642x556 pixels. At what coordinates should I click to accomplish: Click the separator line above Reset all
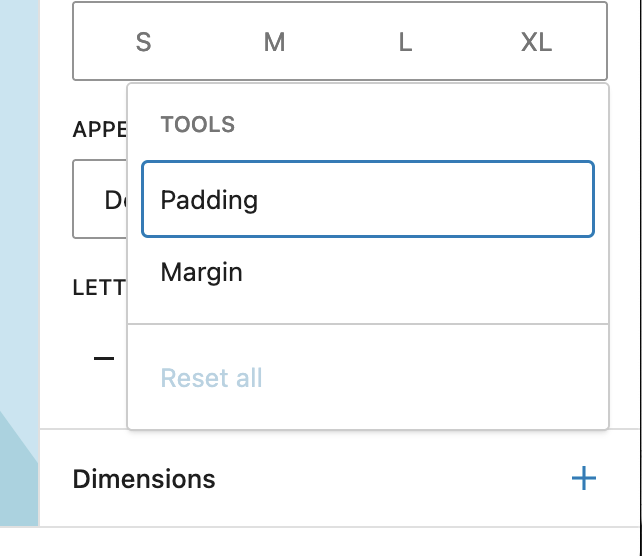pyautogui.click(x=367, y=324)
